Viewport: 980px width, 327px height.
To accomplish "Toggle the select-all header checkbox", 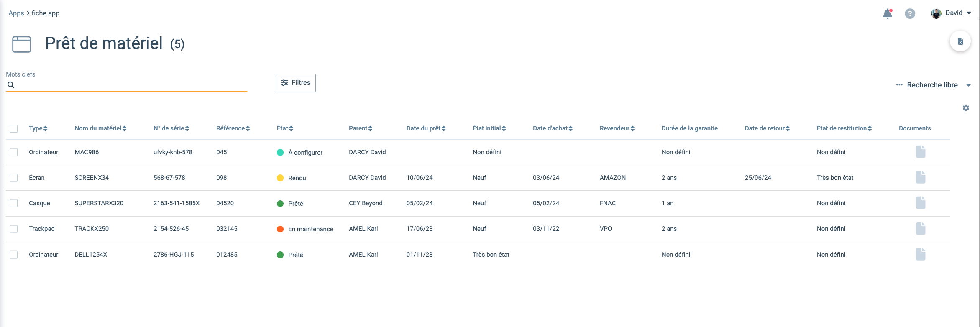I will [14, 128].
